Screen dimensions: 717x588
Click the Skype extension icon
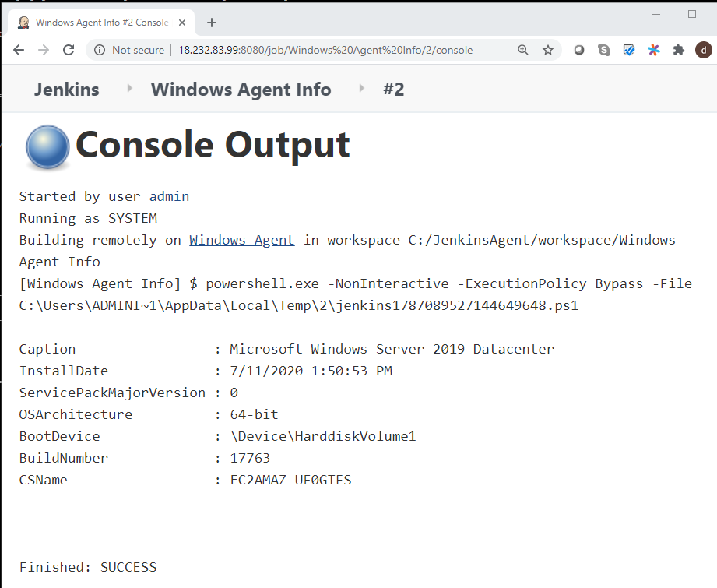point(604,50)
